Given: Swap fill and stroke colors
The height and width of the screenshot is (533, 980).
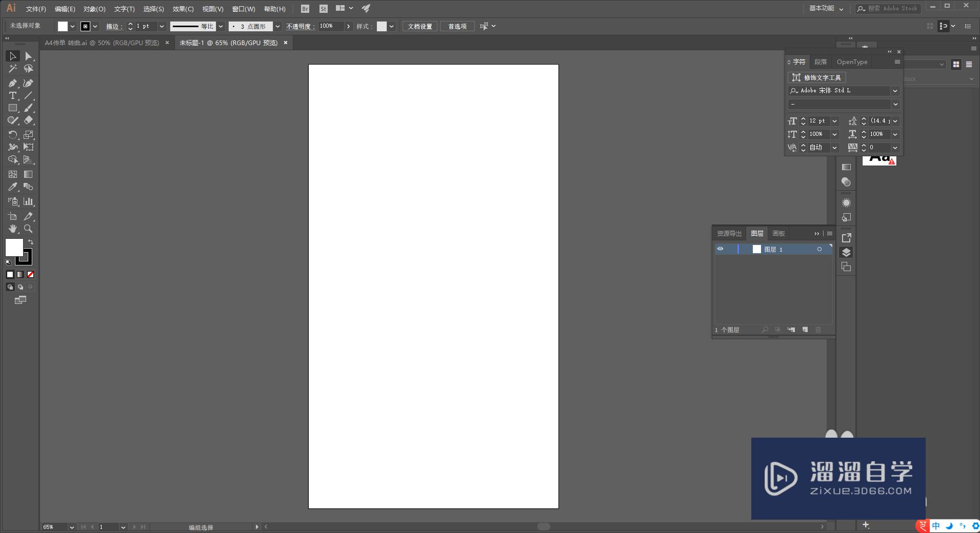Looking at the screenshot, I should click(31, 242).
